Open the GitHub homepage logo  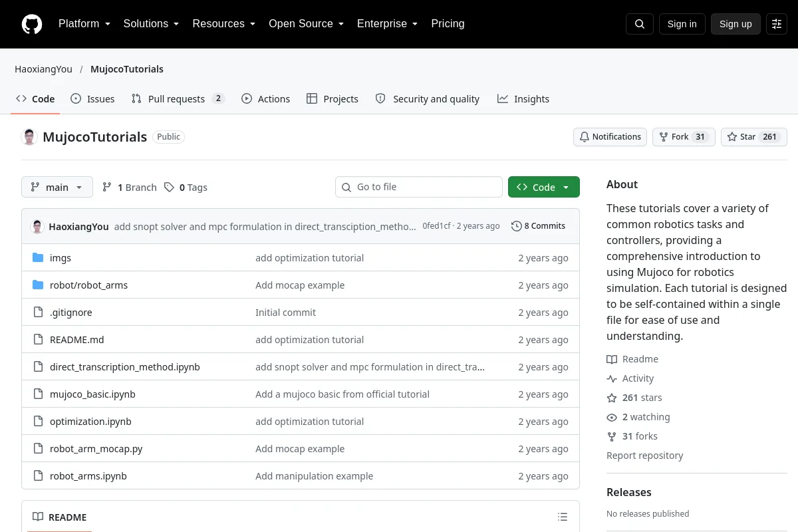point(32,24)
